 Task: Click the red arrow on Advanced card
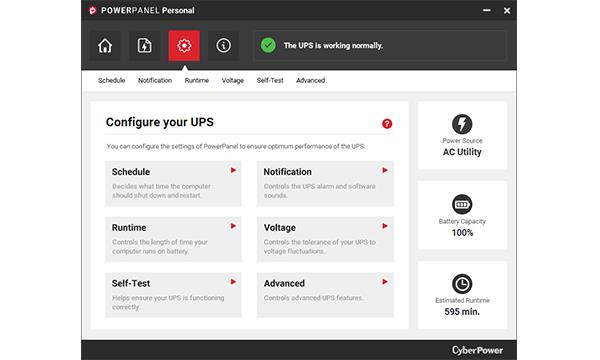pos(385,282)
